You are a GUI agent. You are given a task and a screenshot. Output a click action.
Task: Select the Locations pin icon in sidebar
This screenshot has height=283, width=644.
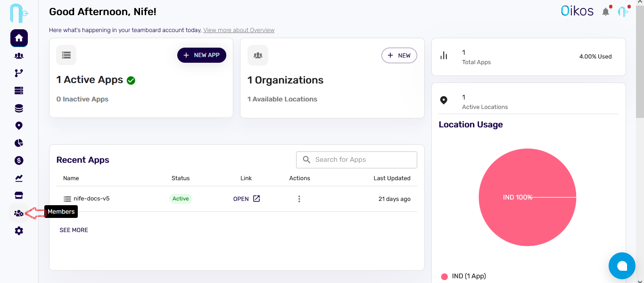coord(19,125)
